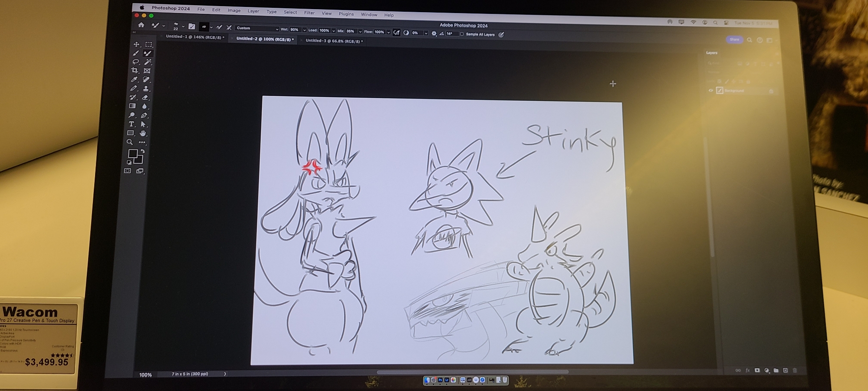Select the Eraser tool
This screenshot has height=391, width=868.
(x=145, y=98)
